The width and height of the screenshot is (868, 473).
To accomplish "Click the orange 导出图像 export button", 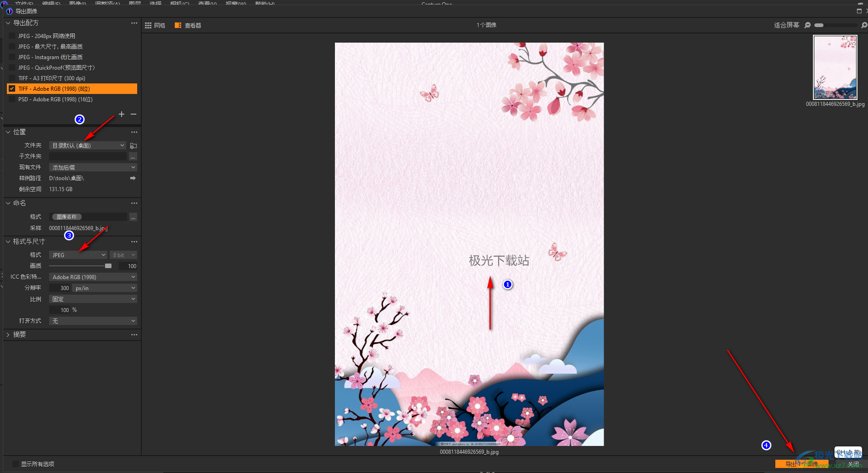I will pyautogui.click(x=801, y=464).
